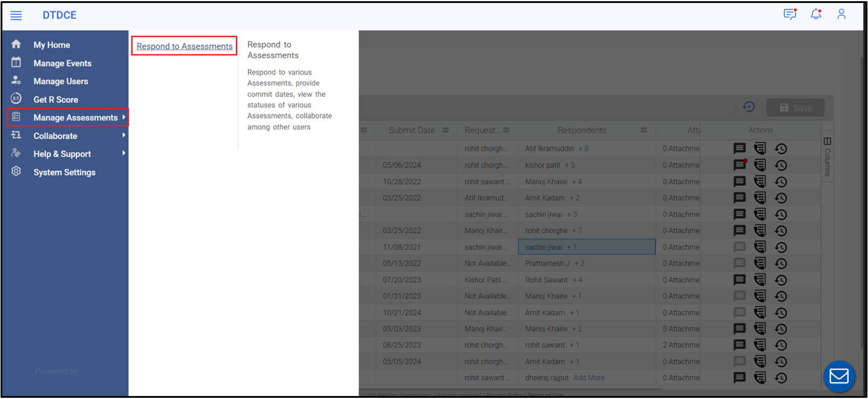Image resolution: width=868 pixels, height=399 pixels.
Task: Click Add More next to dheeraj rajput
Action: [x=589, y=378]
